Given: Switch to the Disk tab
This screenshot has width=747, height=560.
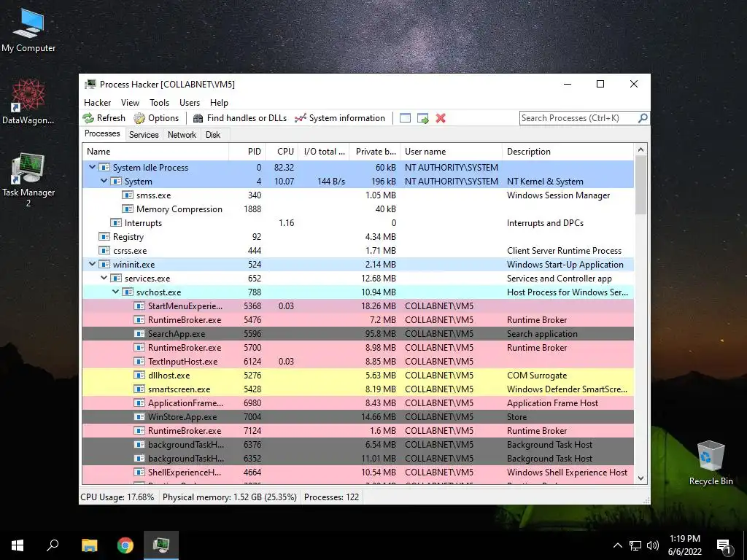Looking at the screenshot, I should click(x=213, y=135).
